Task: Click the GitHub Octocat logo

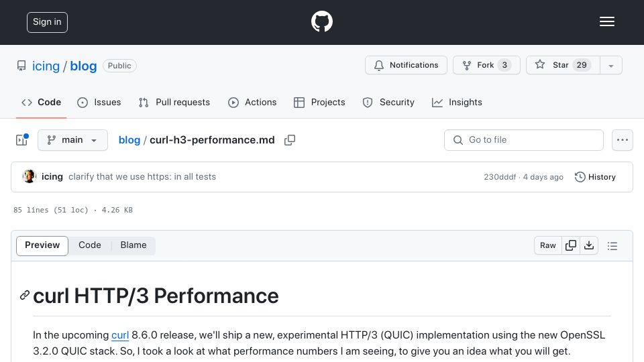Action: [x=321, y=21]
